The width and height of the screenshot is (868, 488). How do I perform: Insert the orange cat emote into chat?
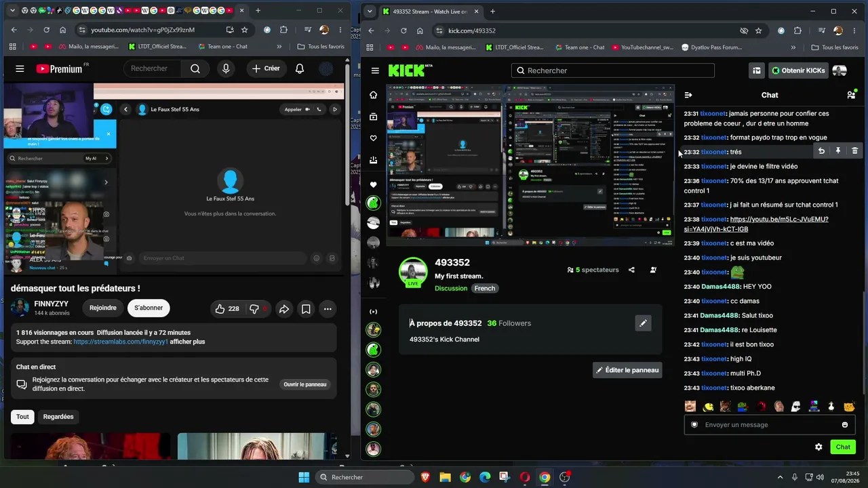[849, 407]
